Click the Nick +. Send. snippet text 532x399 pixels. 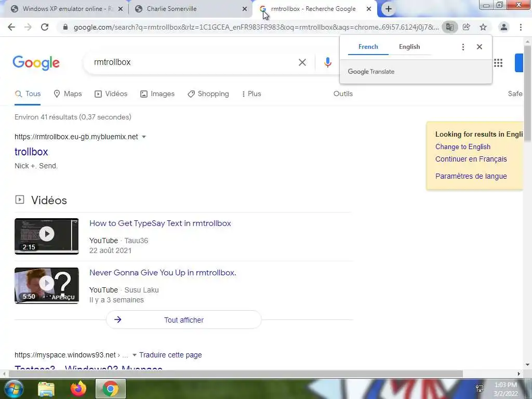coord(36,166)
